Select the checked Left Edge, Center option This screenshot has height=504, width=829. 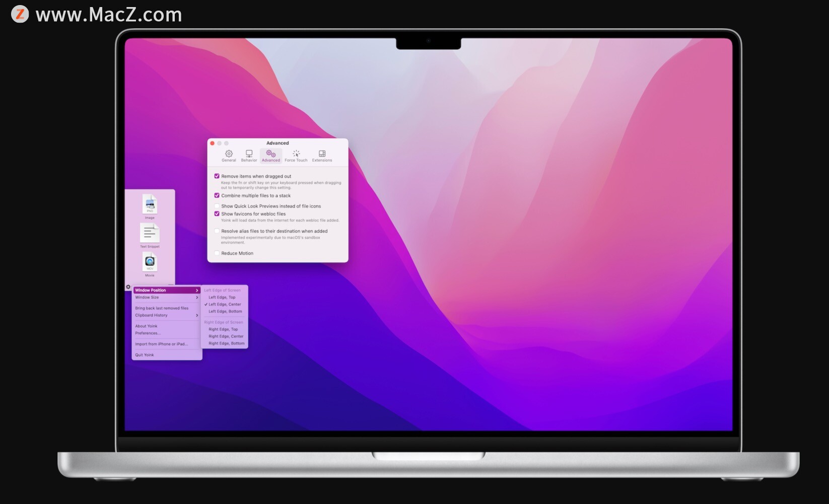(x=225, y=304)
